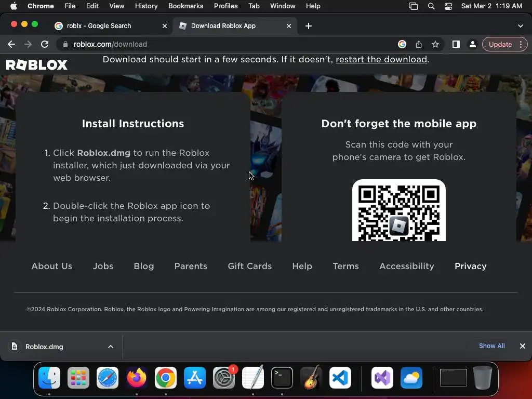
Task: Open the History menu
Action: point(146,6)
